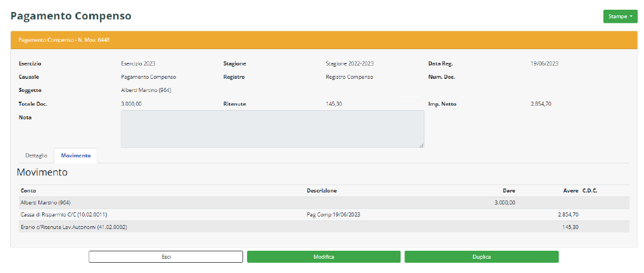Click the Soggetto value in the form
Viewport: 644px width, 273px height.
146,90
